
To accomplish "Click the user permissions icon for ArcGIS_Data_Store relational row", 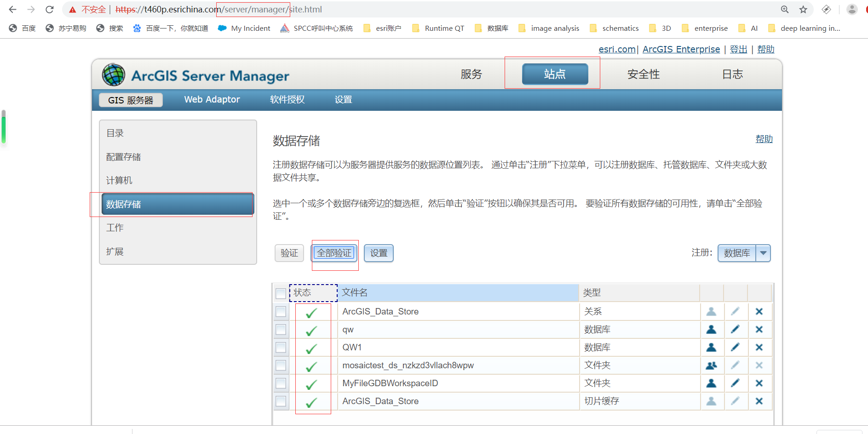I will click(712, 311).
